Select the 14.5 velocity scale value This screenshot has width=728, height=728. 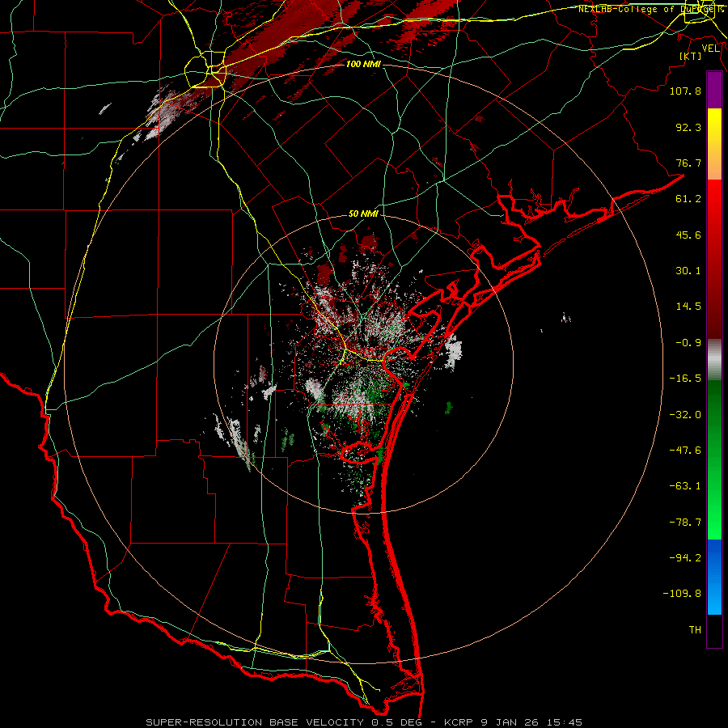(688, 307)
